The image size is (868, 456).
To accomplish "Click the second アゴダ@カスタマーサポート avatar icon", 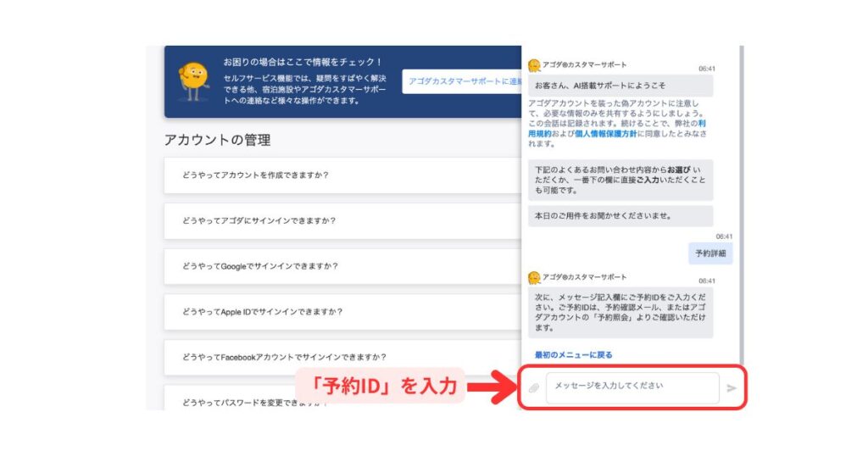I will tap(534, 278).
